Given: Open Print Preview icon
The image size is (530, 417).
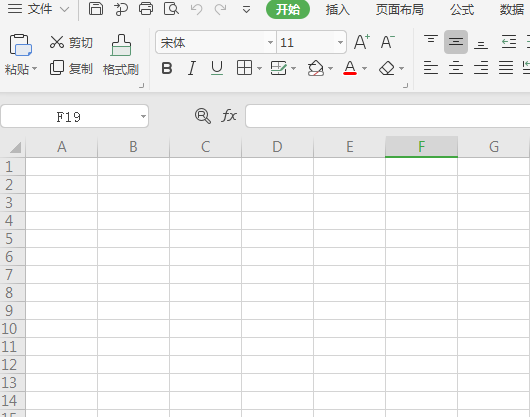Looking at the screenshot, I should point(171,9).
